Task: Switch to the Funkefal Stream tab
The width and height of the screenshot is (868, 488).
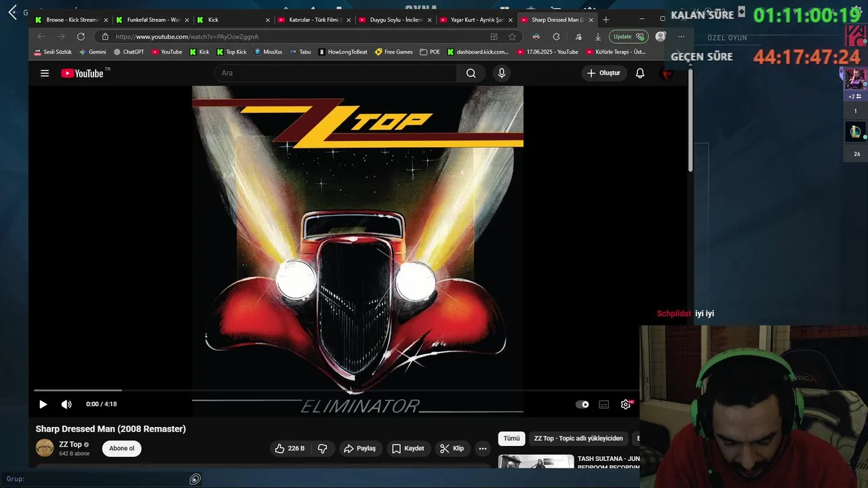Action: 153,20
